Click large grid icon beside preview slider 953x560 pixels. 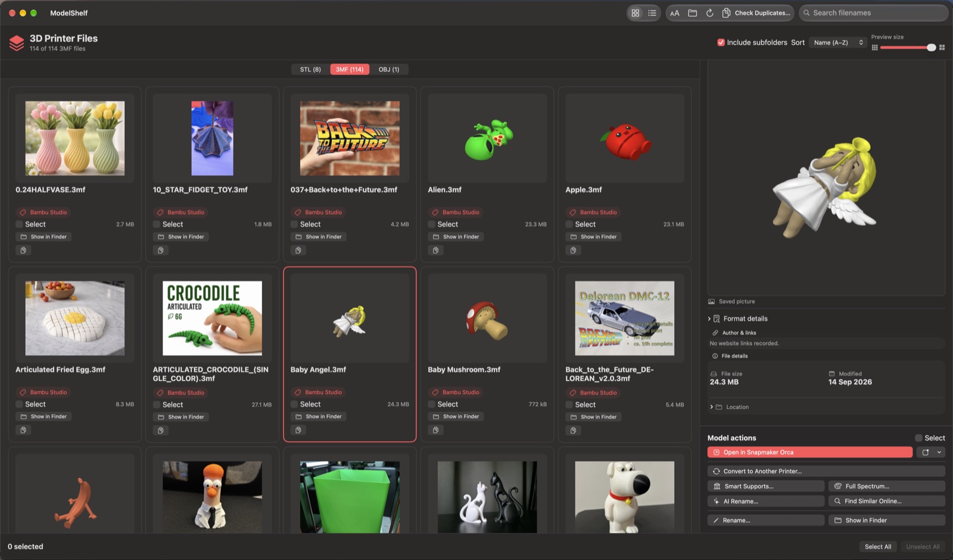(x=942, y=48)
